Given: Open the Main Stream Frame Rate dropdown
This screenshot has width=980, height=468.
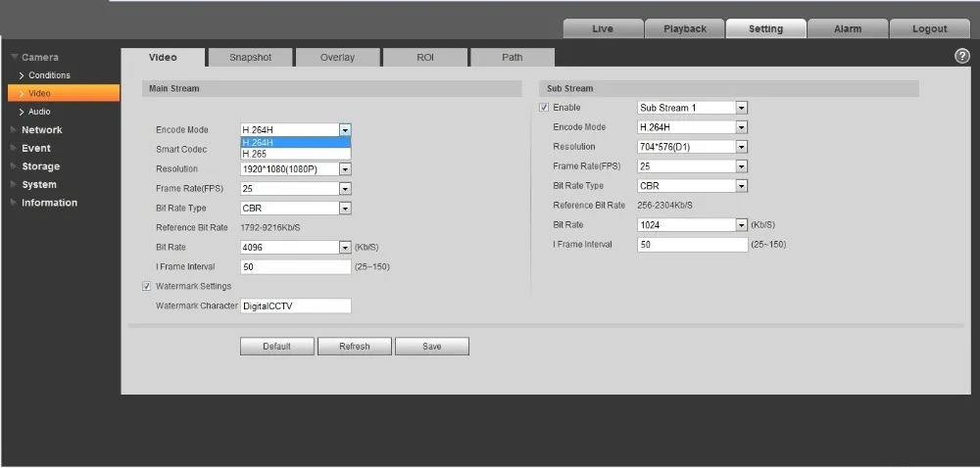Looking at the screenshot, I should pos(296,188).
